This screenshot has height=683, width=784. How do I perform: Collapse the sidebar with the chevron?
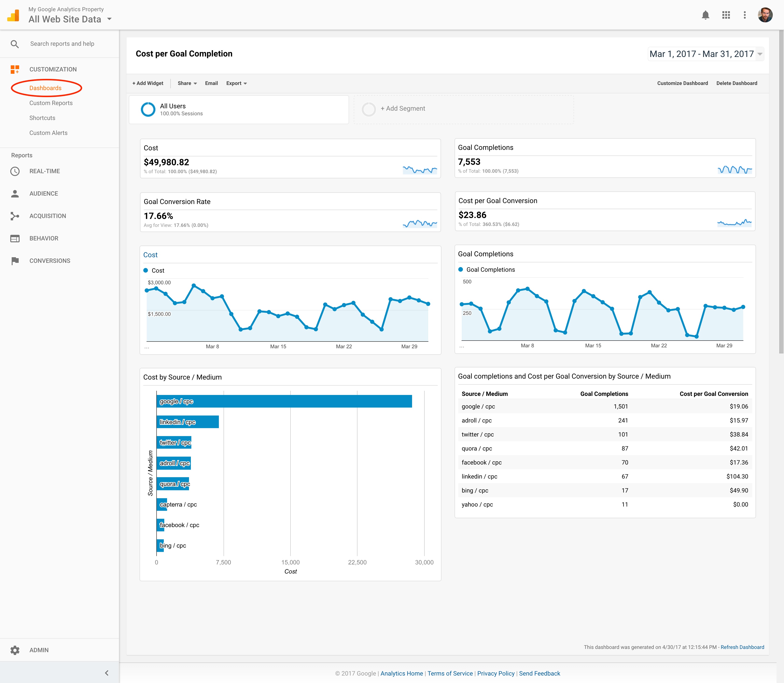click(x=107, y=673)
